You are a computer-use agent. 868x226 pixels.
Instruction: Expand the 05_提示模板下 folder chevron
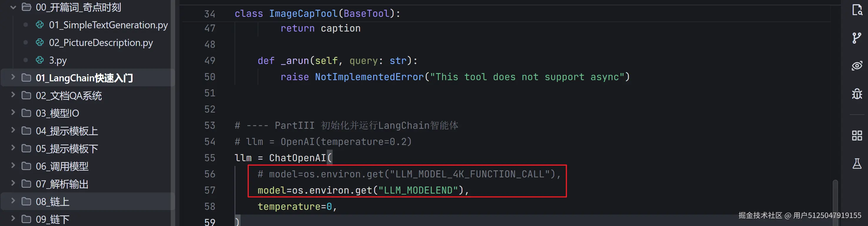13,148
